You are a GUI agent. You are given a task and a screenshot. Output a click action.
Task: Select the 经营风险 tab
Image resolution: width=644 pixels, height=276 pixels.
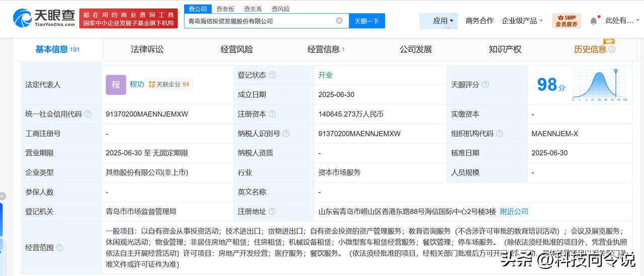pos(237,49)
